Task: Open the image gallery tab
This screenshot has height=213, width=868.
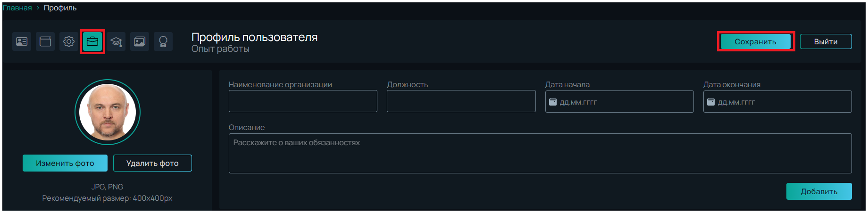Action: (140, 41)
